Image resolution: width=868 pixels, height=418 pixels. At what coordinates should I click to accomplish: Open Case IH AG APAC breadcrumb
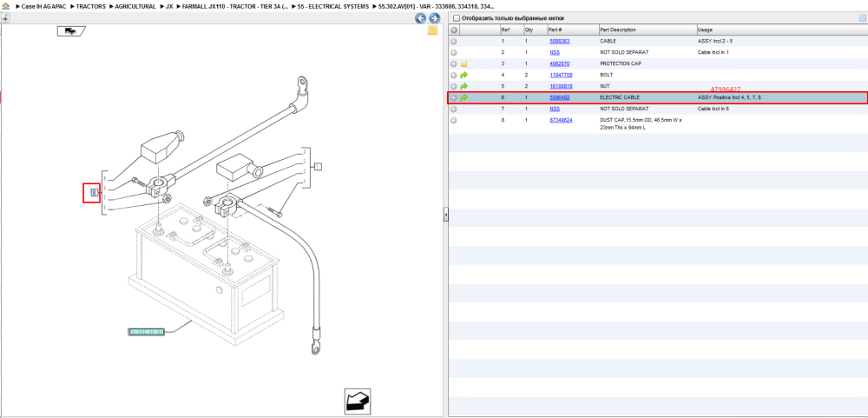43,6
